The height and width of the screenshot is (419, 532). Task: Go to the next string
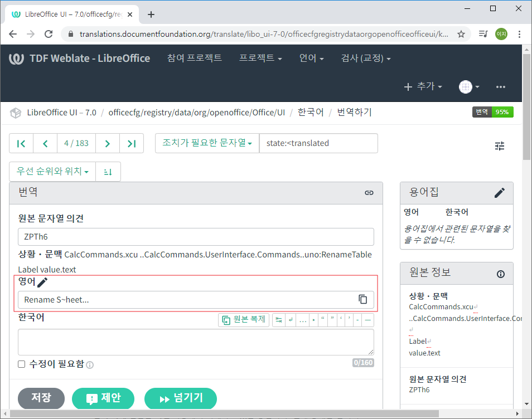(107, 143)
